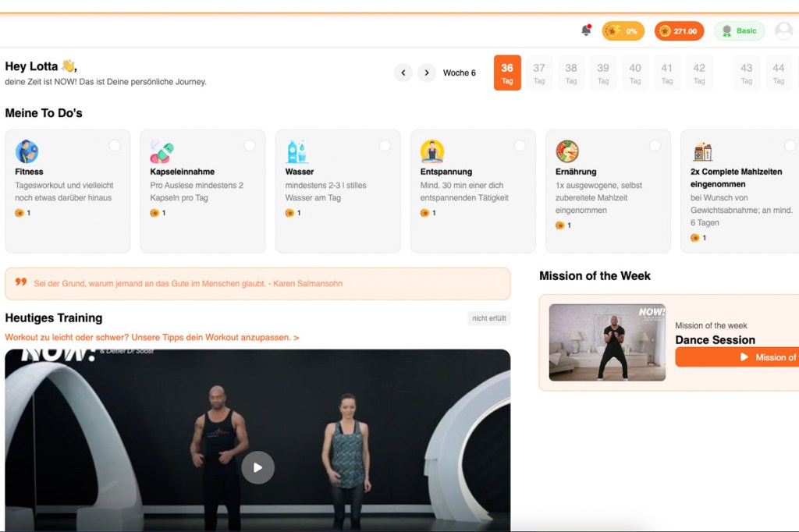This screenshot has width=799, height=532.
Task: Open workout adjustment tips link
Action: (x=152, y=337)
